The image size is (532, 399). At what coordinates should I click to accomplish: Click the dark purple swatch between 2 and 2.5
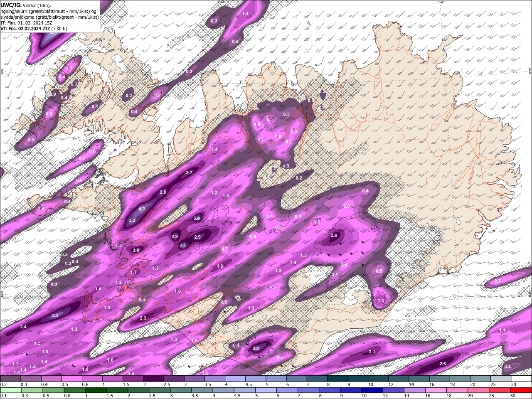click(153, 379)
